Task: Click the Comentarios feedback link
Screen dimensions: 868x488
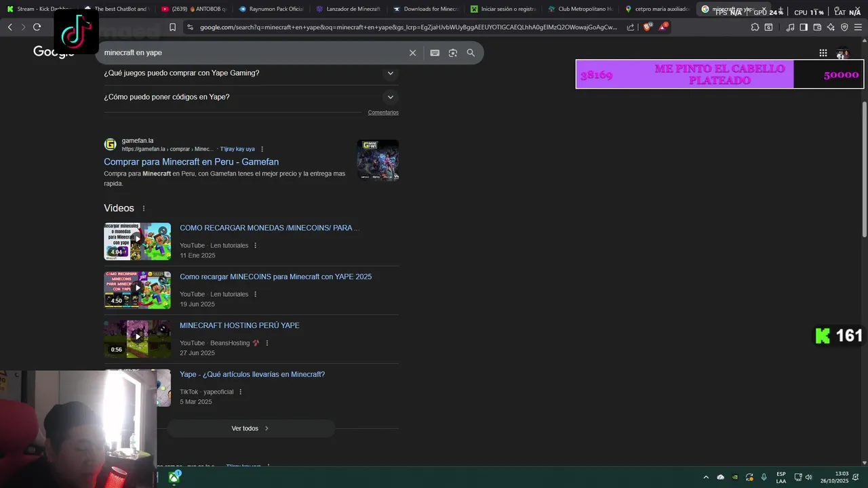Action: pos(383,113)
